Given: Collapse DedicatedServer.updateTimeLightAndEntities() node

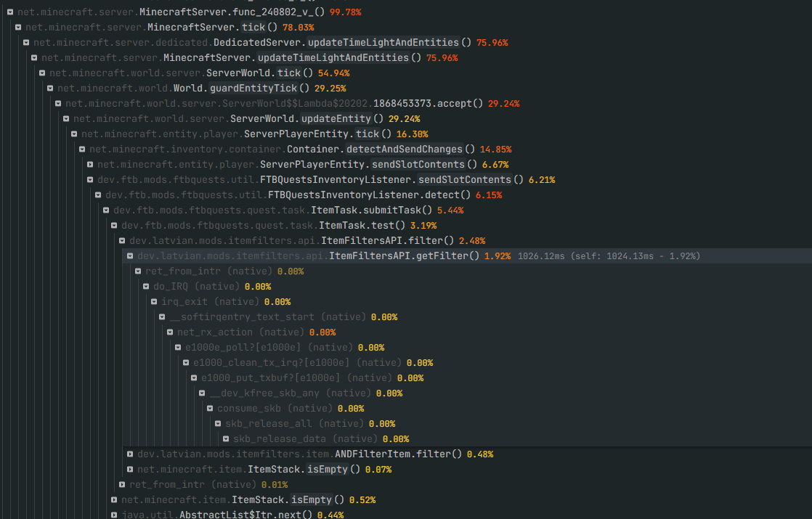Looking at the screenshot, I should tap(26, 42).
